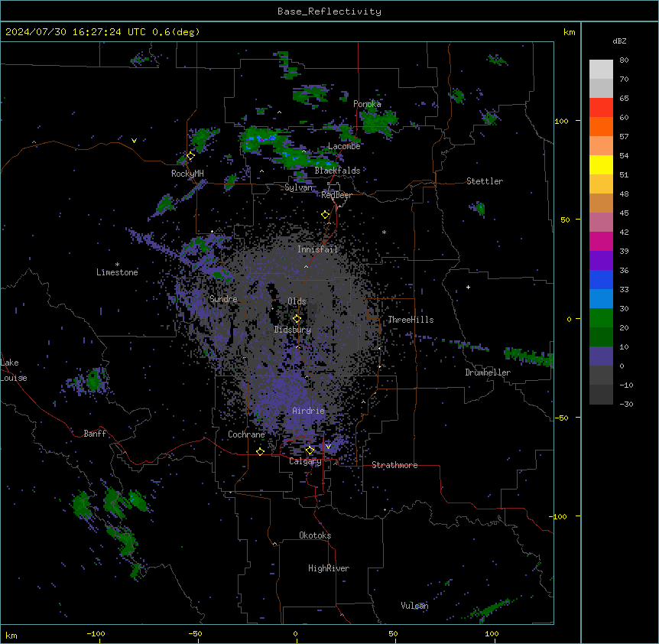This screenshot has width=659, height=644.
Task: Click the Limestone label
Action: 117,272
